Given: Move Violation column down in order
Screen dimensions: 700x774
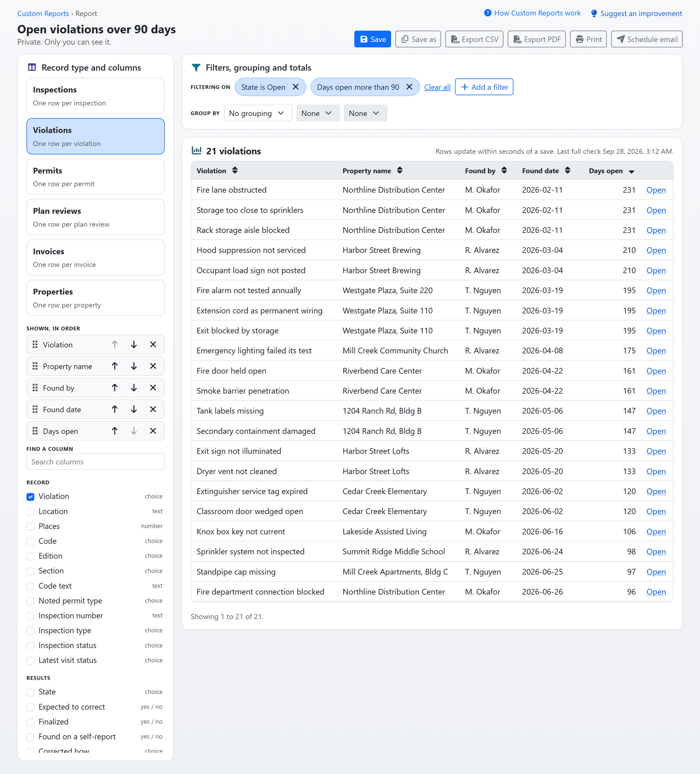Looking at the screenshot, I should [x=134, y=345].
